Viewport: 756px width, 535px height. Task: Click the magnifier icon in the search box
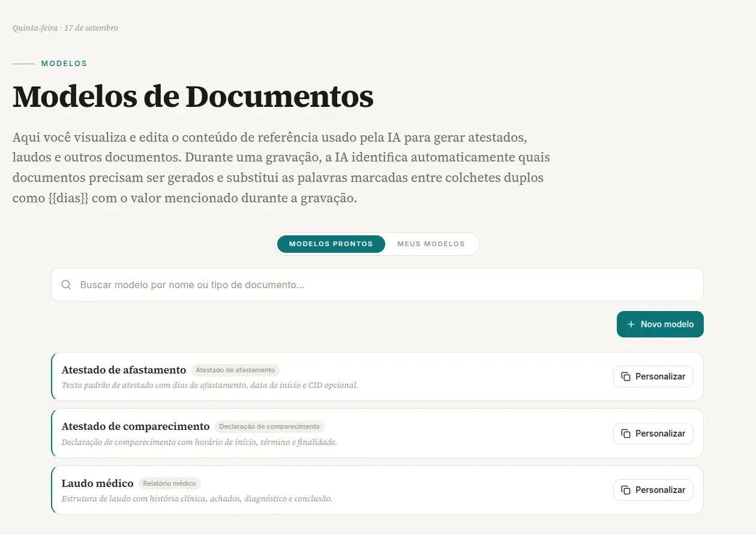pyautogui.click(x=66, y=285)
